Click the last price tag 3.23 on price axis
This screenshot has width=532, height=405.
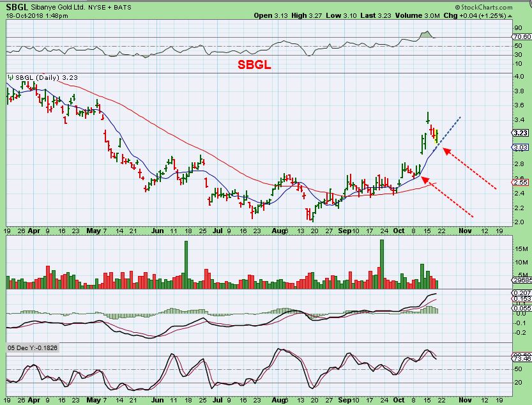(520, 133)
